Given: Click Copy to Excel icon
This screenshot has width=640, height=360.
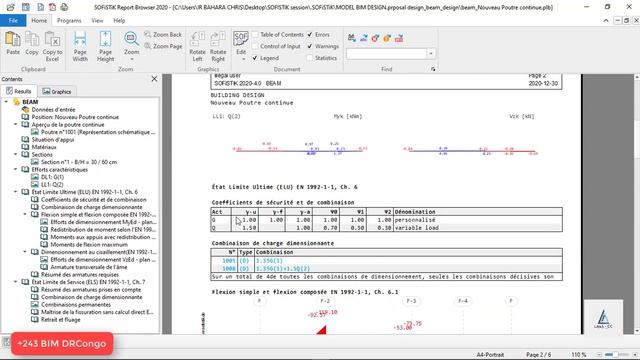Looking at the screenshot, I should point(52,39).
